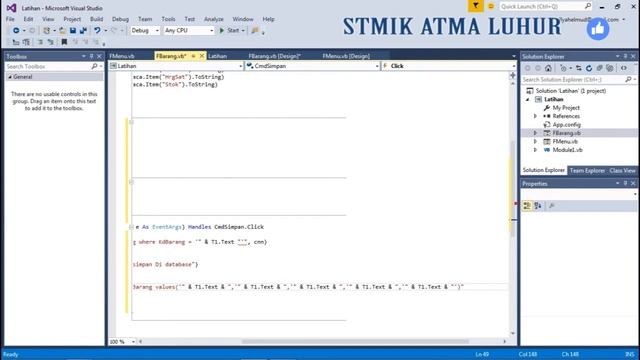Click the Save All toolbar icon
Viewport: 640px width, 360px height.
coord(83,31)
